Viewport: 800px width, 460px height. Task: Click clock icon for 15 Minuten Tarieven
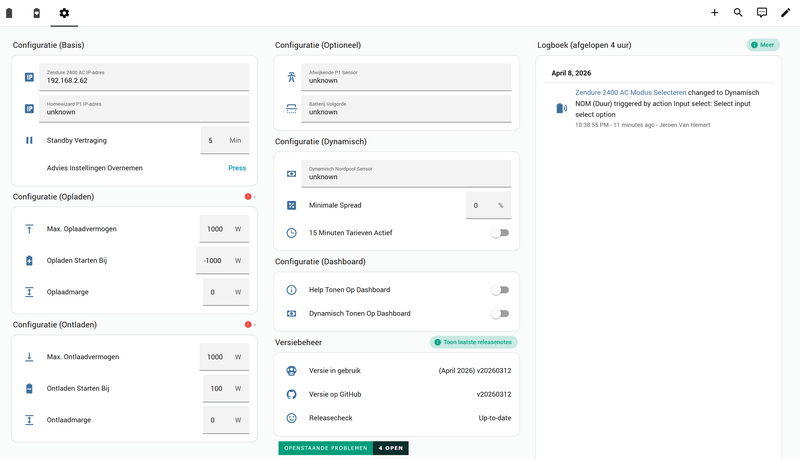coord(291,233)
